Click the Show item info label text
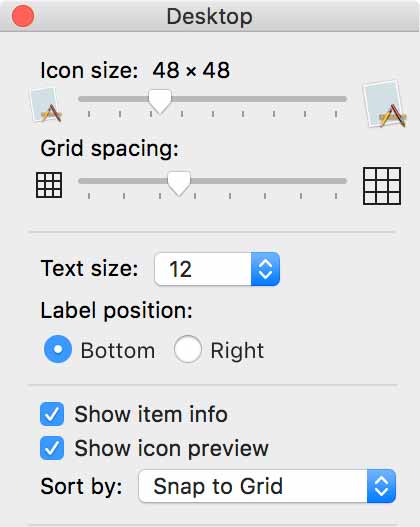The image size is (420, 527). [x=151, y=414]
